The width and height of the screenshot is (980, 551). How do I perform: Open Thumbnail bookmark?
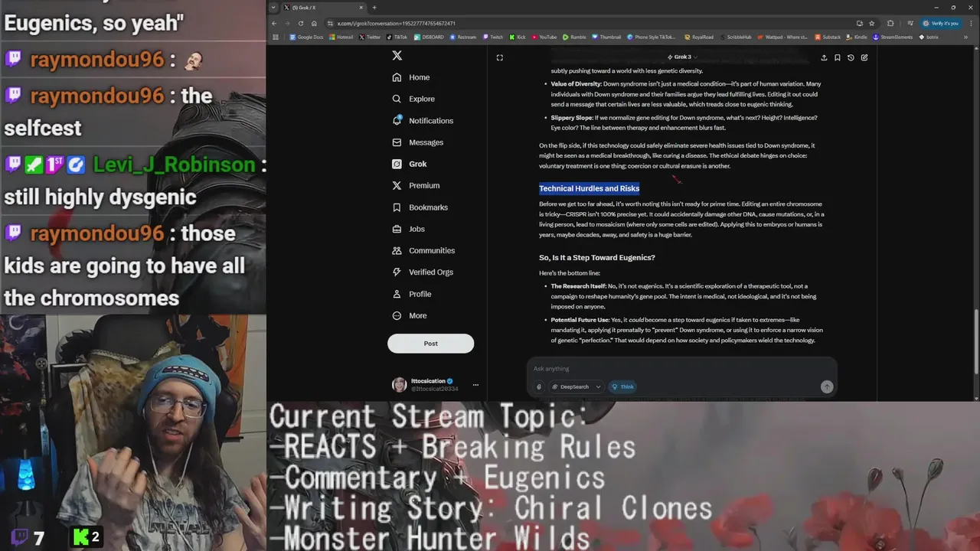click(x=607, y=37)
